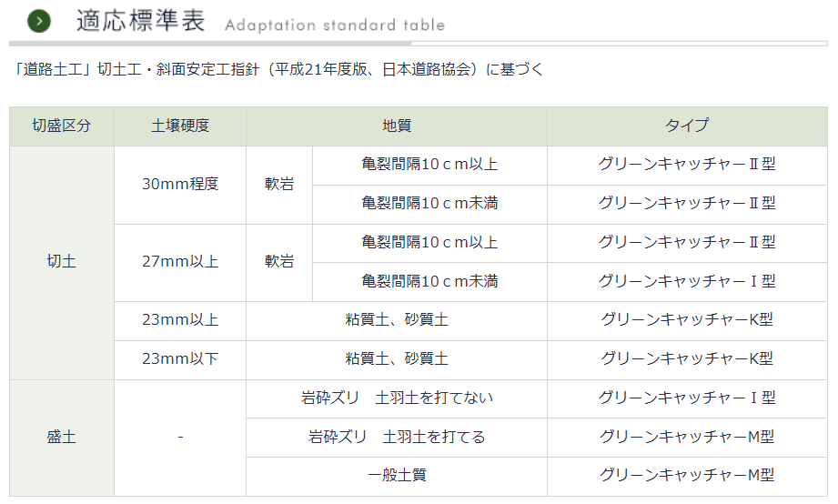
Task: Click the 岩砕ズリ 土羽土を打てない cell
Action: (397, 398)
